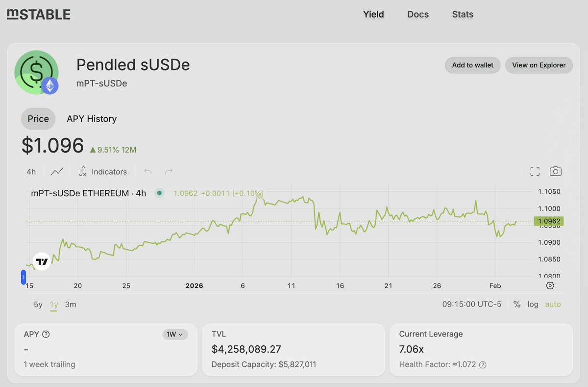Image resolution: width=588 pixels, height=387 pixels.
Task: Expand the blue side panel arrow
Action: tap(23, 277)
